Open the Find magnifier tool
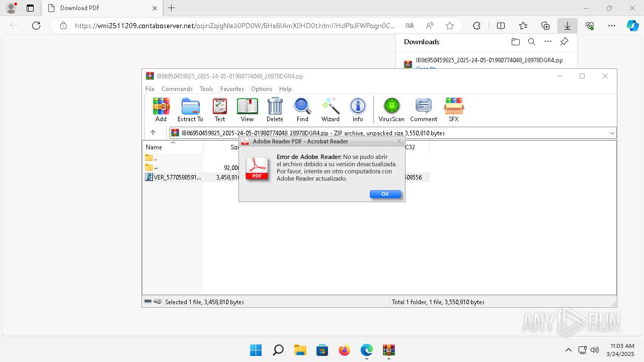 pos(302,110)
